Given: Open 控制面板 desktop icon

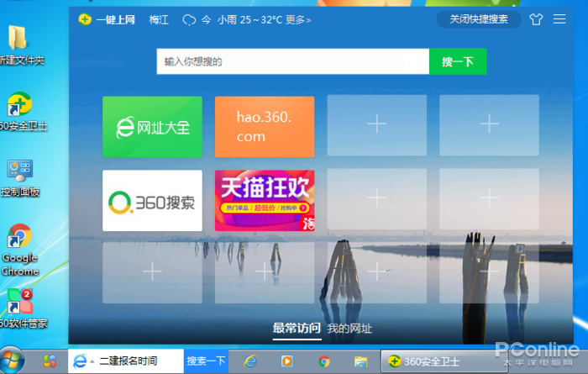Looking at the screenshot, I should (19, 172).
